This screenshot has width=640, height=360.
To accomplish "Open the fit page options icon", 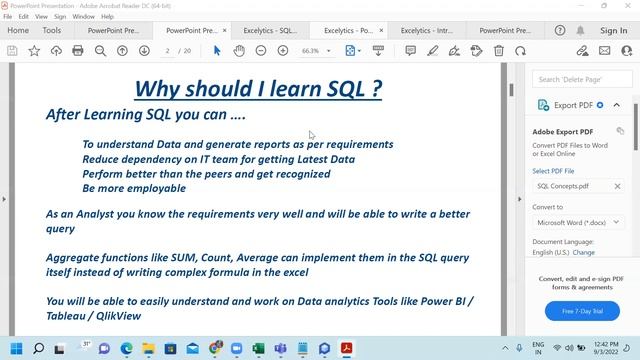I will pyautogui.click(x=351, y=51).
